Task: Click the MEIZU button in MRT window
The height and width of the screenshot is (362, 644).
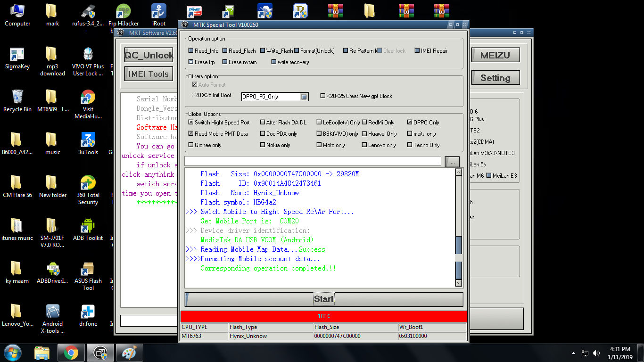Action: [x=495, y=55]
